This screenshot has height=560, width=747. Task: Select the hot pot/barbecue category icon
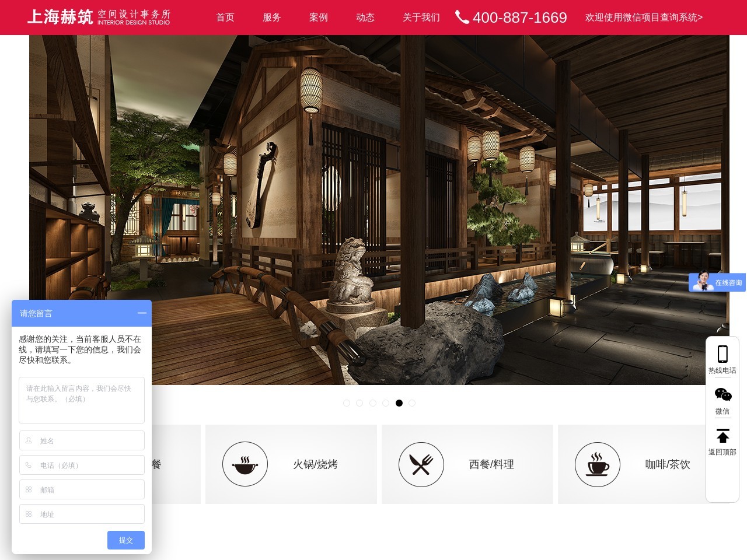245,464
